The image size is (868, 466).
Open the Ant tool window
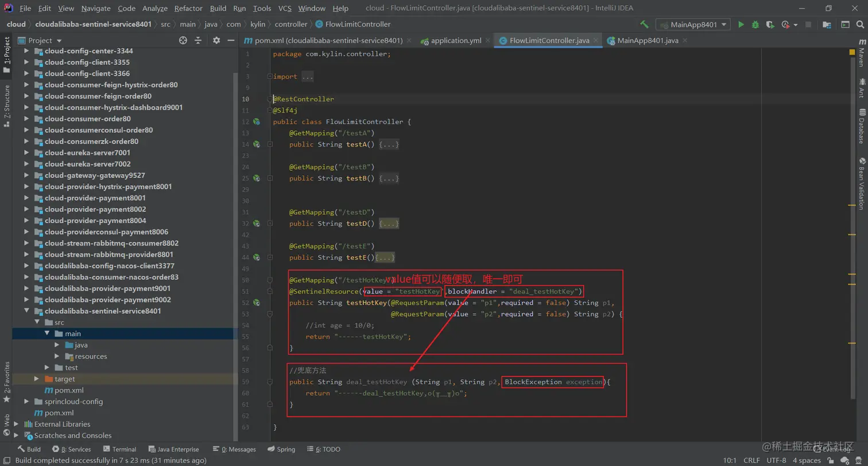pos(862,87)
